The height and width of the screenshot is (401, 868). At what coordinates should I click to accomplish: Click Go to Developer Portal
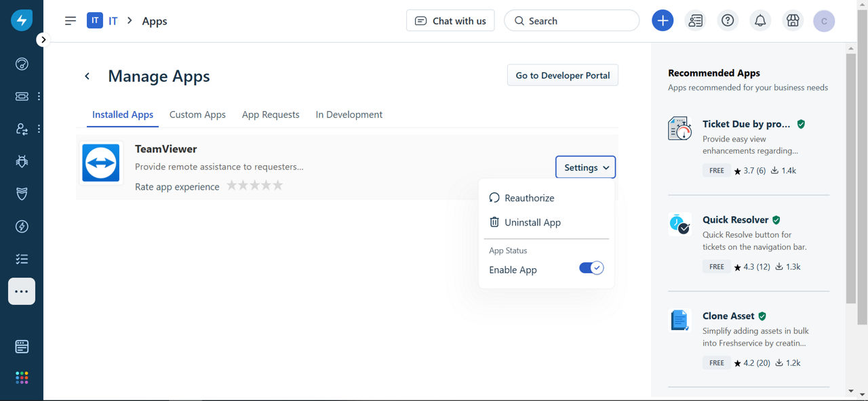563,75
